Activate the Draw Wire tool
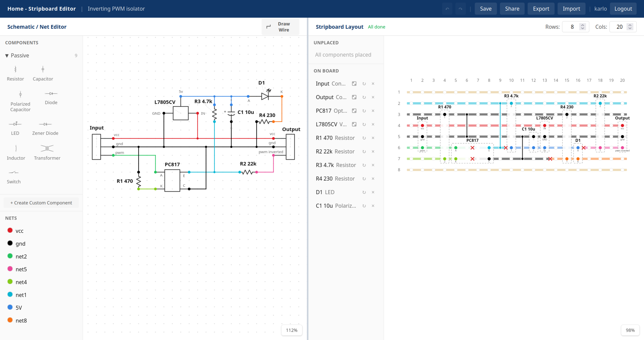This screenshot has width=644, height=340. pyautogui.click(x=280, y=27)
